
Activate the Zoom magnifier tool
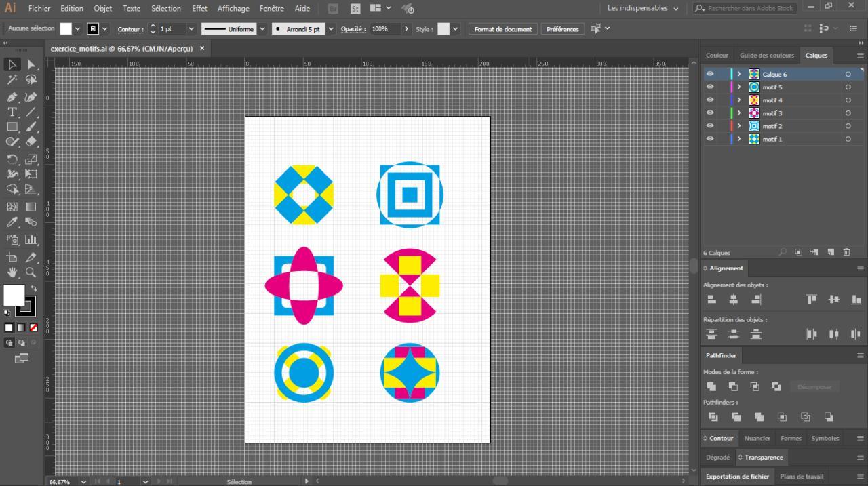(31, 272)
